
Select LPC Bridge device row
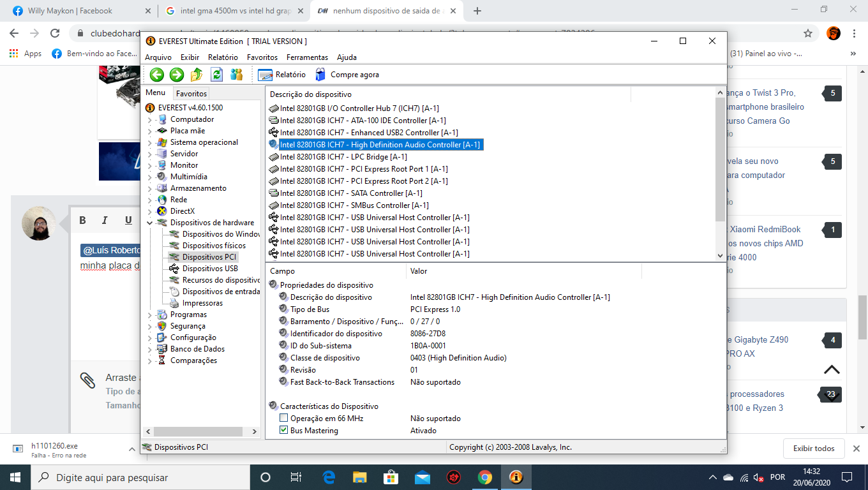click(x=343, y=157)
